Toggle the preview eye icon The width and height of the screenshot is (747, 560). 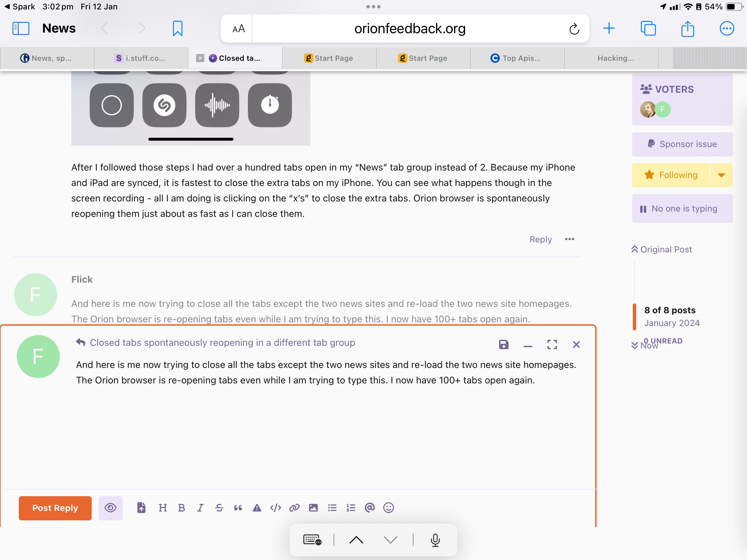[x=111, y=508]
